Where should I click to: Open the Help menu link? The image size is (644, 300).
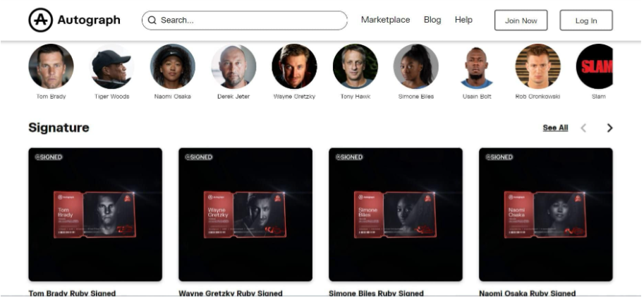click(463, 20)
